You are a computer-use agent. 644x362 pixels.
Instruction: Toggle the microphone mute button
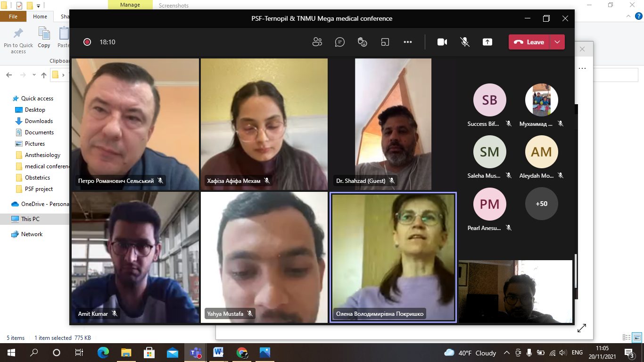tap(465, 42)
